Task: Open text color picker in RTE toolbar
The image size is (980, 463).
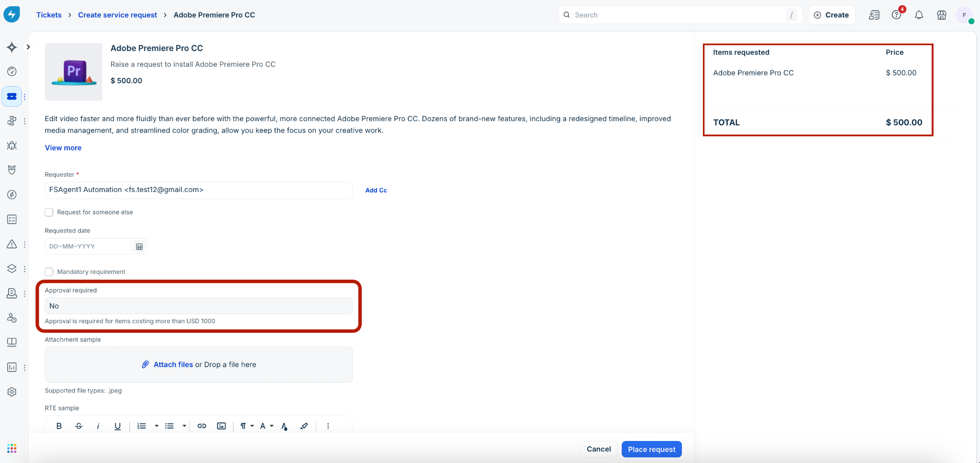Action: [285, 426]
